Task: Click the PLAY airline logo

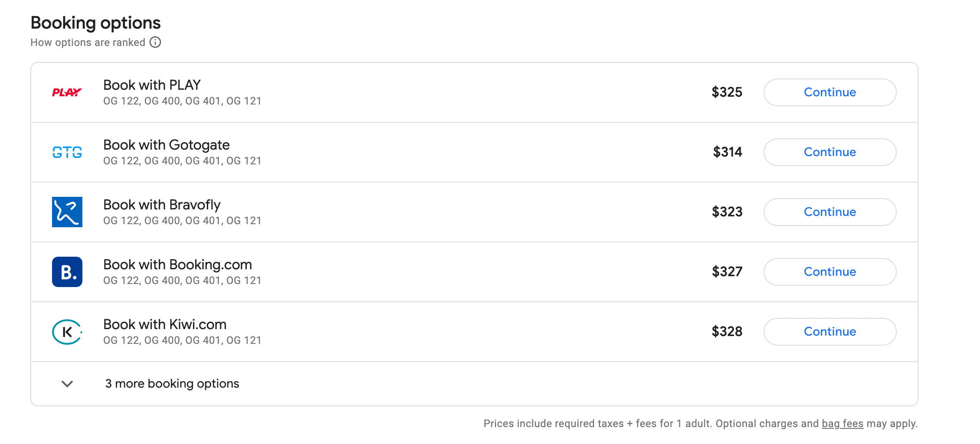Action: click(x=67, y=92)
